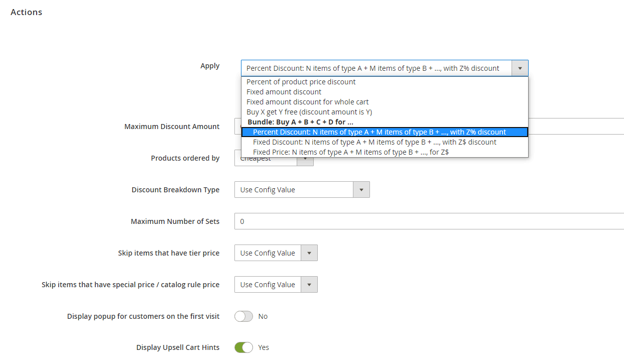The image size is (624, 364).
Task: Click the Apply select's current value text
Action: pyautogui.click(x=373, y=68)
